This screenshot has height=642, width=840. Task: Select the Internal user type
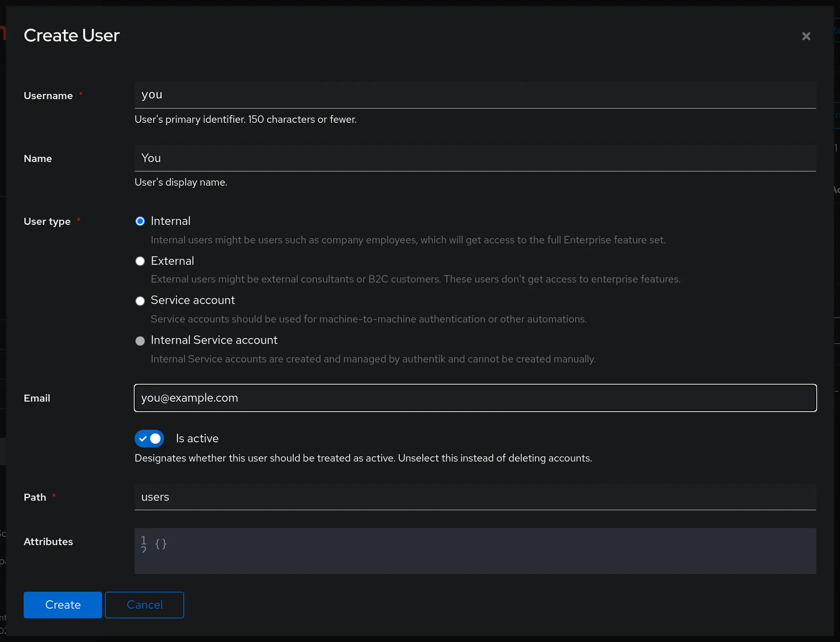point(140,221)
